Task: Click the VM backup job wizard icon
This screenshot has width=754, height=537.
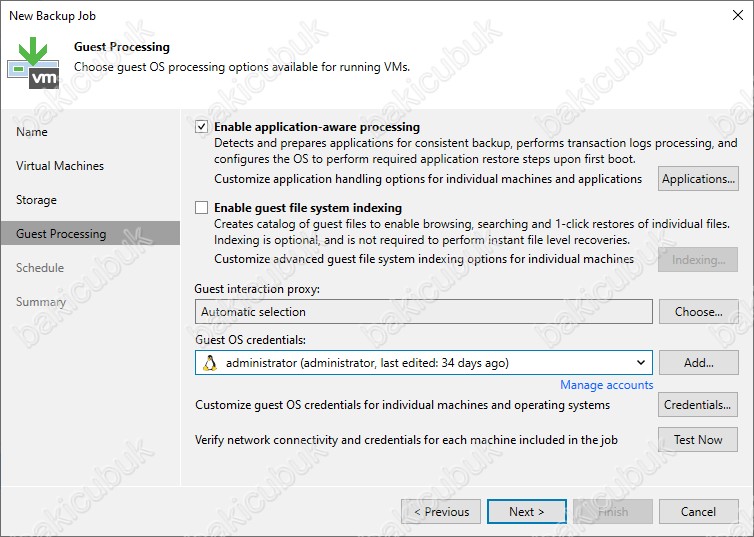Action: (33, 63)
